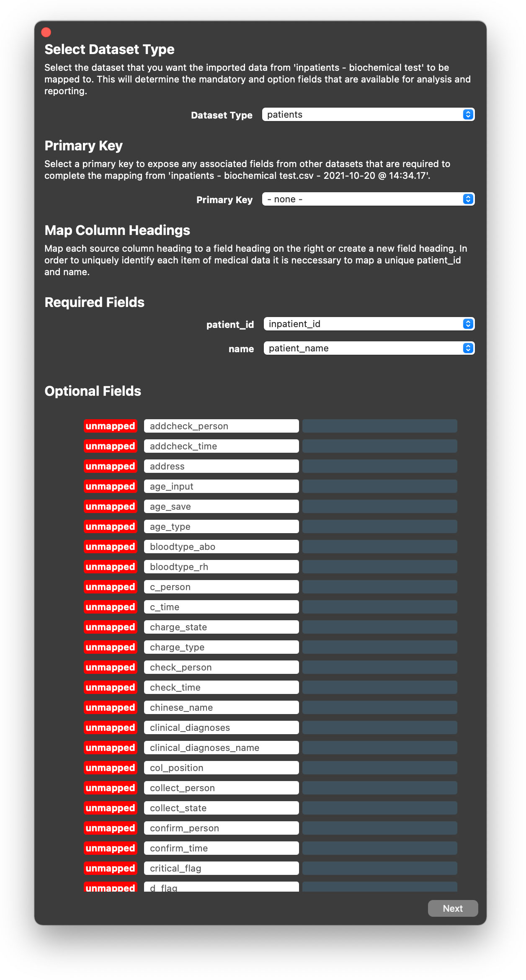Click the unmapped badge for chinese_name
Image resolution: width=526 pixels, height=980 pixels.
click(110, 707)
